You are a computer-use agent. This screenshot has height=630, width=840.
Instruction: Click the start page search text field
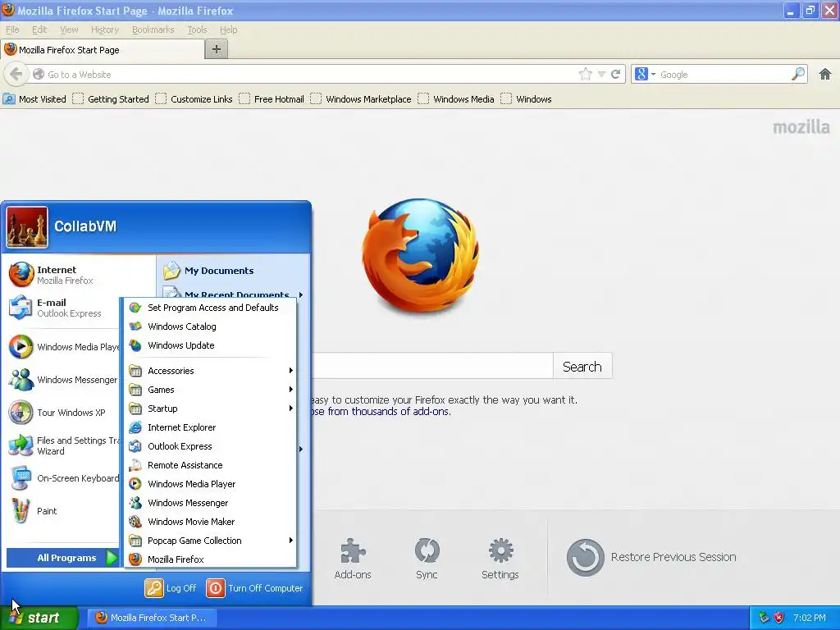coord(433,367)
